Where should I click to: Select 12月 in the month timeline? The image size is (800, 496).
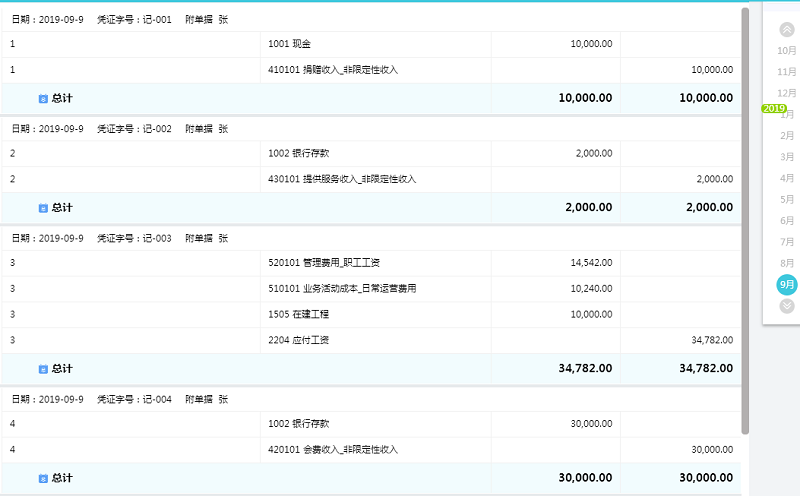coord(787,93)
